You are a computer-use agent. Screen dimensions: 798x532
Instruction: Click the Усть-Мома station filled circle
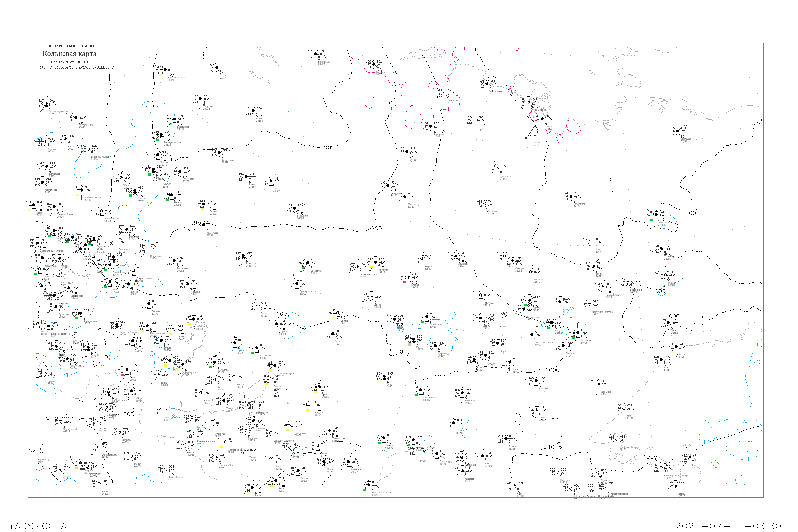[656, 215]
